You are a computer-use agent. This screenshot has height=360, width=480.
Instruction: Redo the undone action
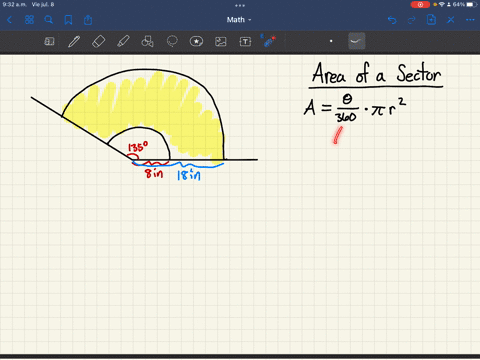click(412, 20)
